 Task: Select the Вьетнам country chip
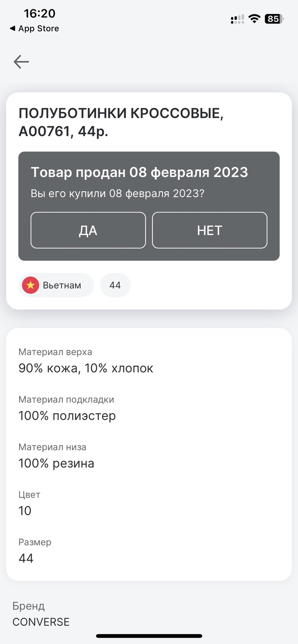[56, 285]
